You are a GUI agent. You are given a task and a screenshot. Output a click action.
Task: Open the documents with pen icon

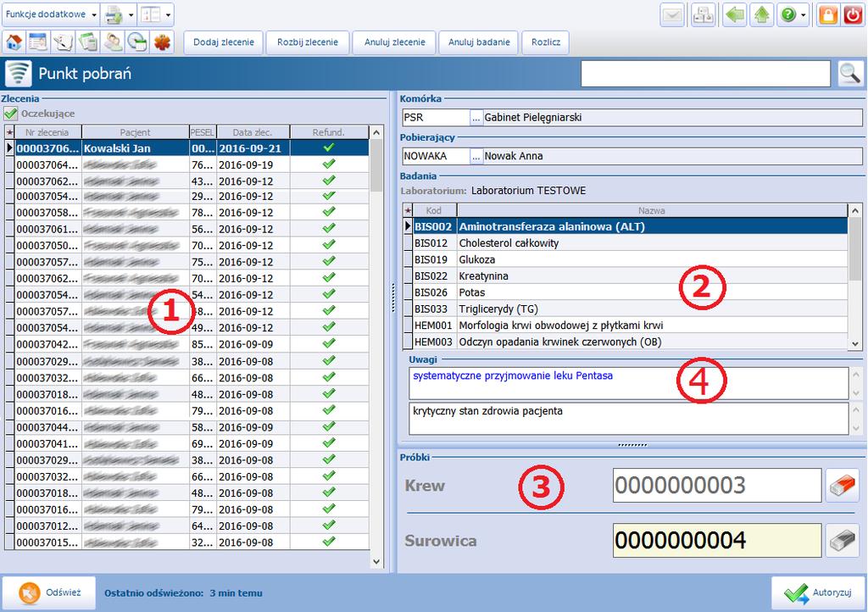click(x=63, y=42)
